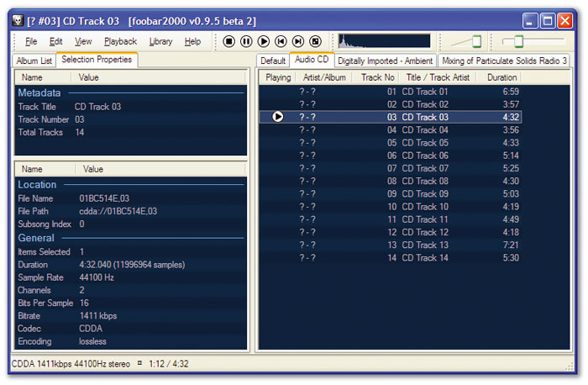
Task: Collapse the Metadata group heading
Action: pyautogui.click(x=39, y=92)
